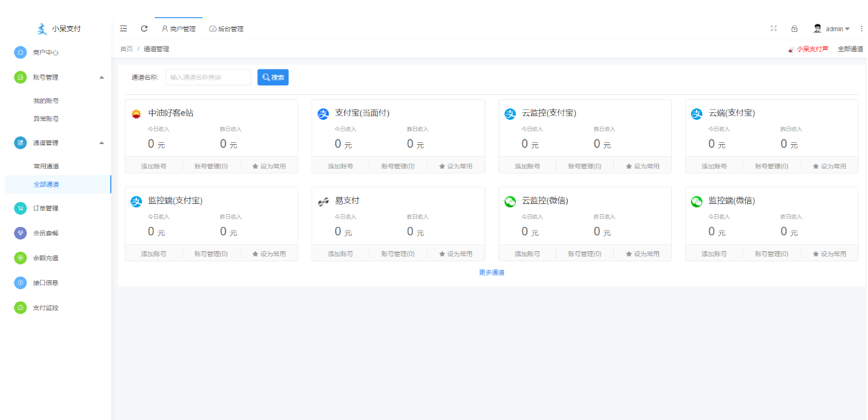Select 常用通道 in the sidebar
This screenshot has width=868, height=420.
point(46,166)
